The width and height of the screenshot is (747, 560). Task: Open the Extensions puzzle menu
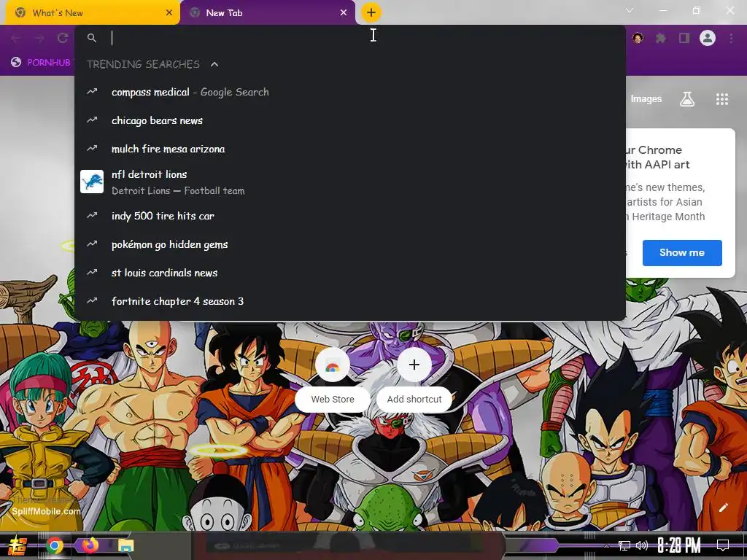pyautogui.click(x=661, y=38)
